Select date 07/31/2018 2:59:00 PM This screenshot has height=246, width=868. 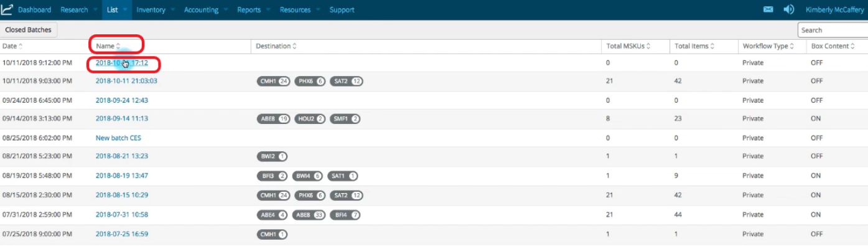pos(37,215)
